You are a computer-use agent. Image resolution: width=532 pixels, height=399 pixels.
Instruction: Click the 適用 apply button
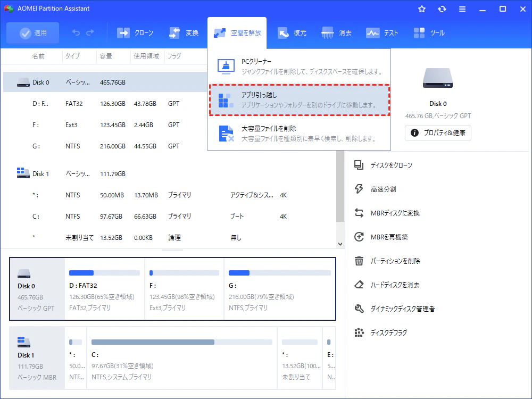[x=32, y=33]
